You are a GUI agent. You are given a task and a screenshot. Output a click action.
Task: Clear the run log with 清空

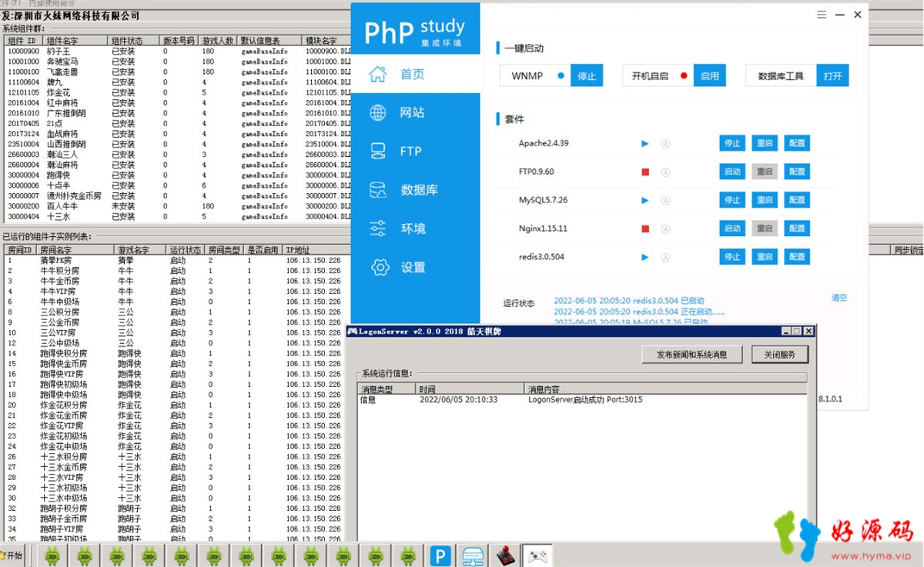pyautogui.click(x=839, y=298)
